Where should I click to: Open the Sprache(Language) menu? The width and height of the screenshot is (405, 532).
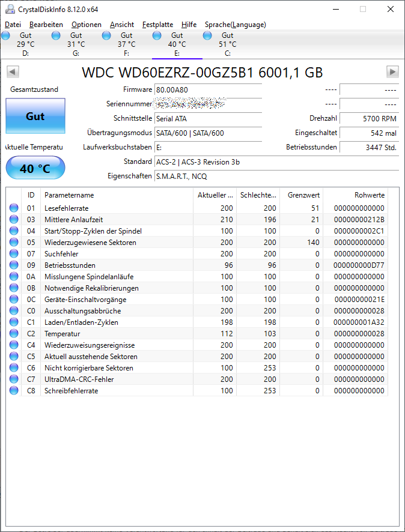tap(236, 25)
